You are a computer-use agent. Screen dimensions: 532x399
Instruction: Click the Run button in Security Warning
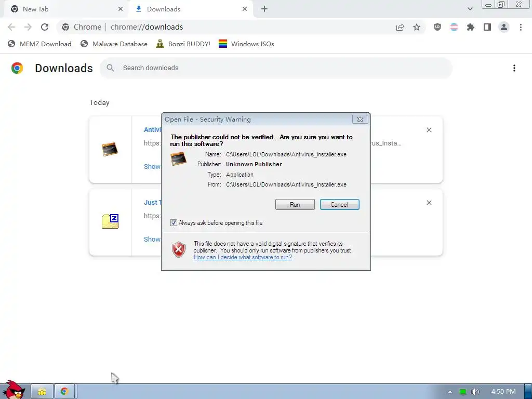click(x=295, y=205)
